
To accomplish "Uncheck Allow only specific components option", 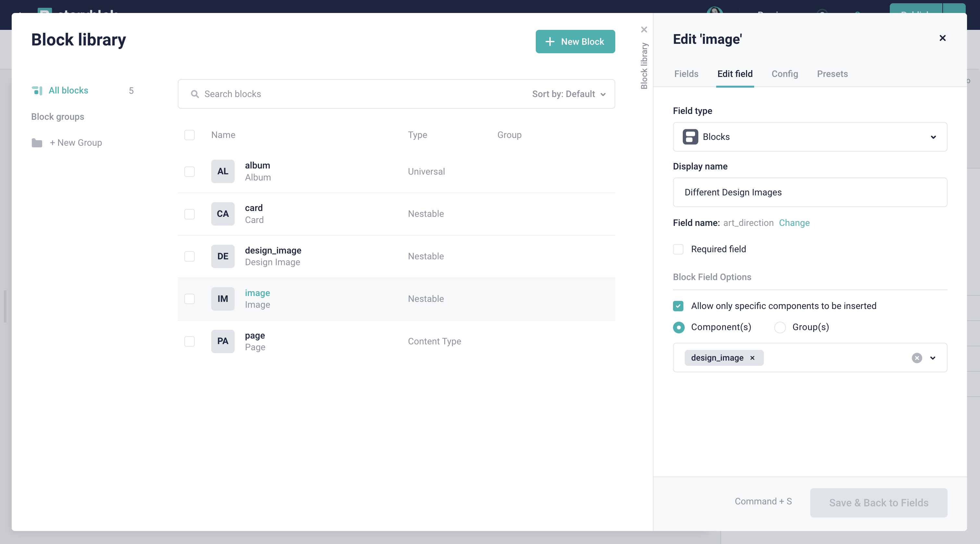I will [x=678, y=306].
